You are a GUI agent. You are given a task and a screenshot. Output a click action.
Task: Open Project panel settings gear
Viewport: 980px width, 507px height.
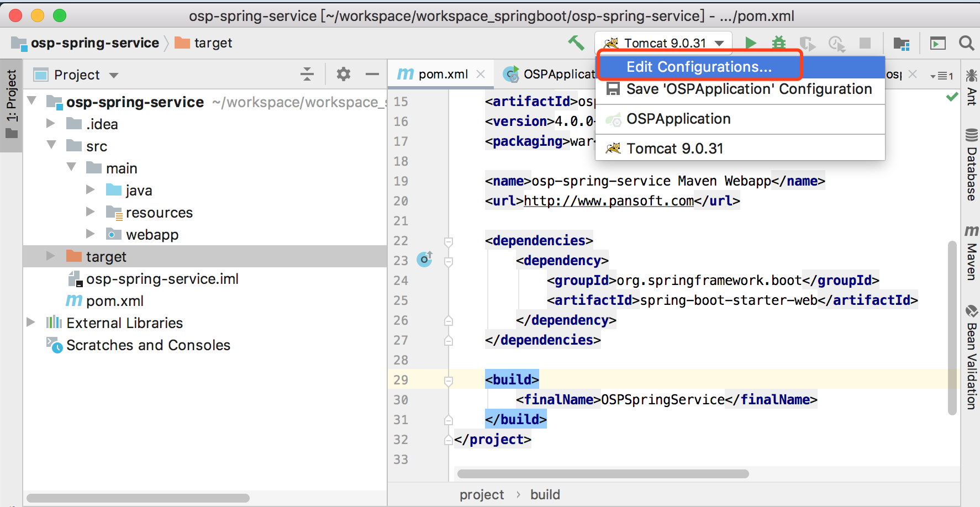344,74
